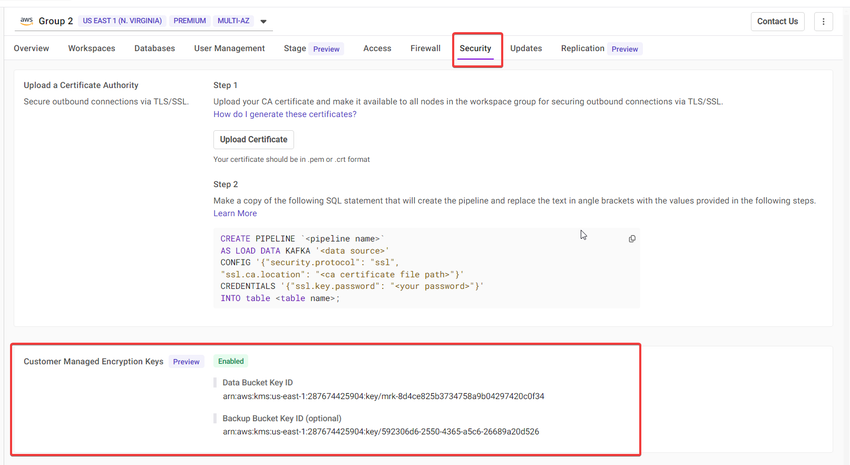850x465 pixels.
Task: Click the Data Bucket Key ID ARN text
Action: point(383,396)
